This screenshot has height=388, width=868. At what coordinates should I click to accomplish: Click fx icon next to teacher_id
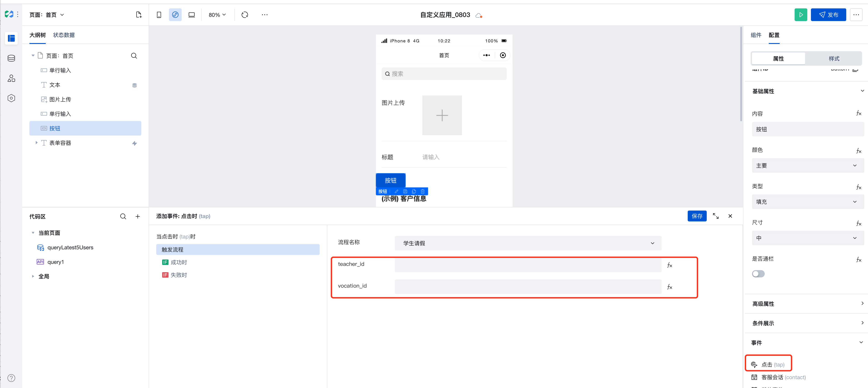pyautogui.click(x=670, y=265)
